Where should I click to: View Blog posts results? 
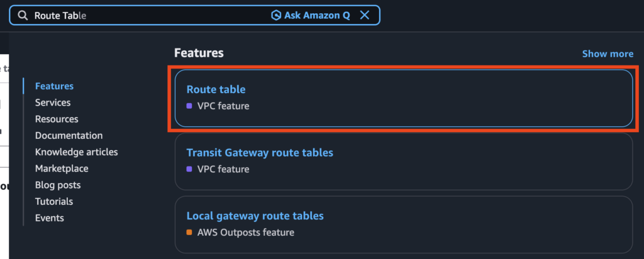(58, 185)
